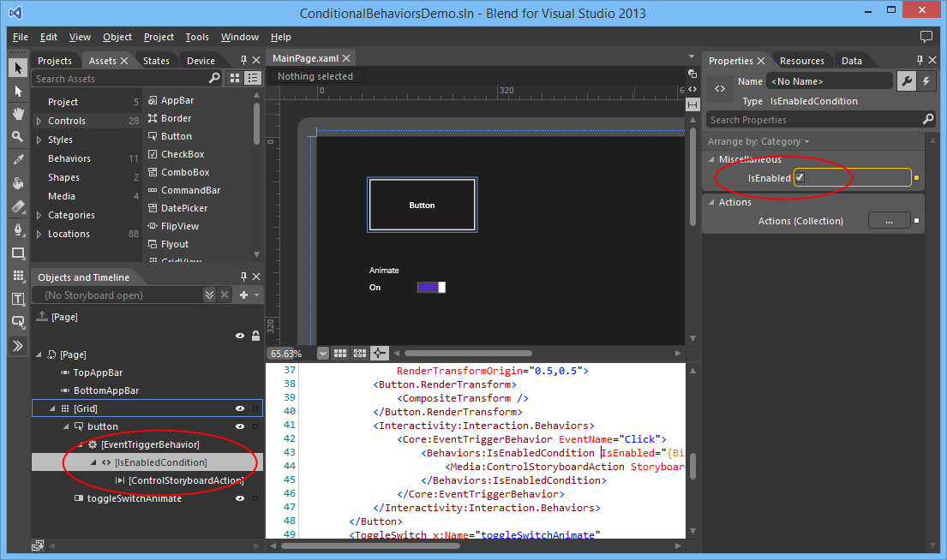Collapse the [IsEnabledCondition] node

(93, 462)
